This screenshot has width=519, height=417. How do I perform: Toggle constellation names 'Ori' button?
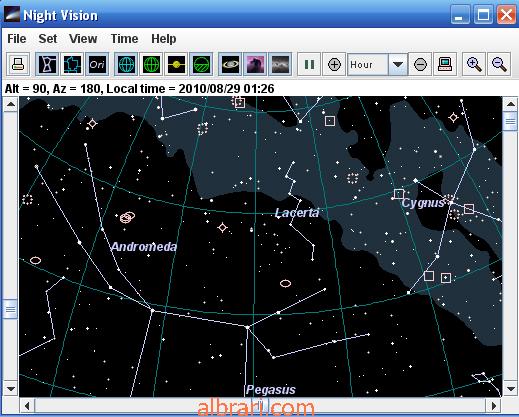pyautogui.click(x=97, y=64)
